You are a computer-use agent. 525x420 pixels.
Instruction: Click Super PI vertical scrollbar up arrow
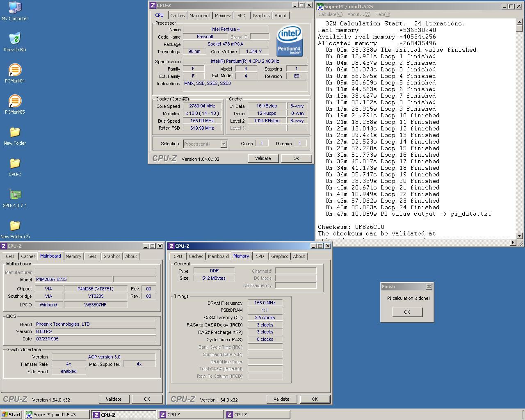pyautogui.click(x=520, y=22)
